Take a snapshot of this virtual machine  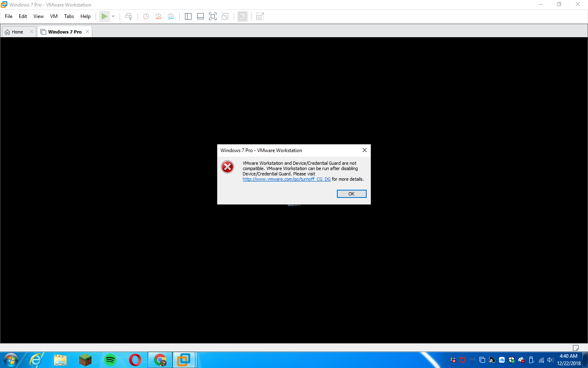coord(146,16)
